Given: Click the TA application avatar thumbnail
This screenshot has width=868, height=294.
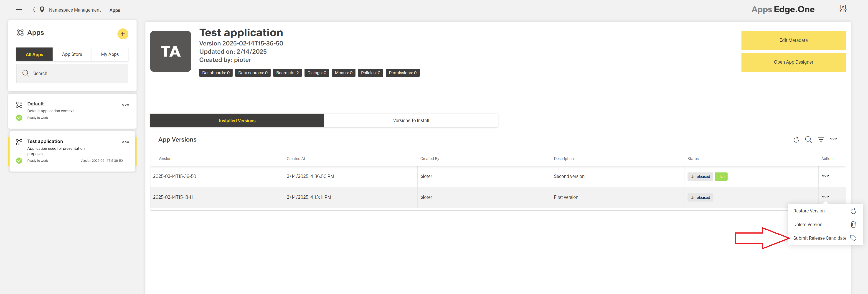Looking at the screenshot, I should [170, 51].
